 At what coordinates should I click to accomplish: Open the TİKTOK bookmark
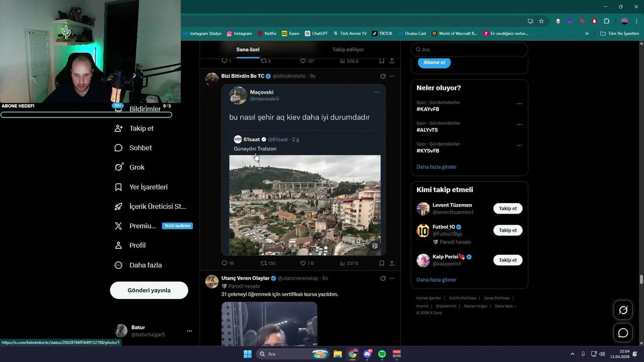point(382,34)
